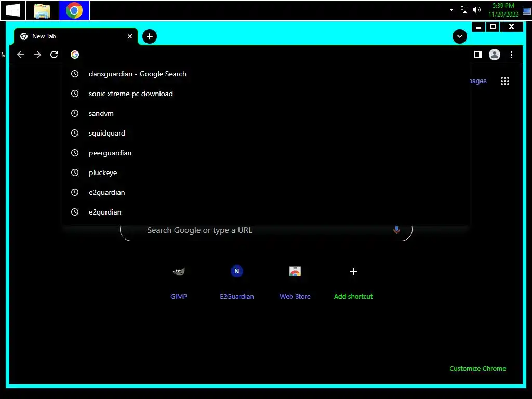Open the volume tray icon

pos(477,10)
